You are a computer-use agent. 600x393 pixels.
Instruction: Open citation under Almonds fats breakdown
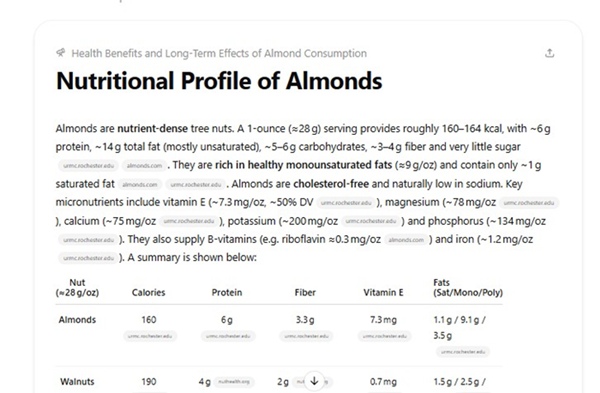click(x=463, y=352)
